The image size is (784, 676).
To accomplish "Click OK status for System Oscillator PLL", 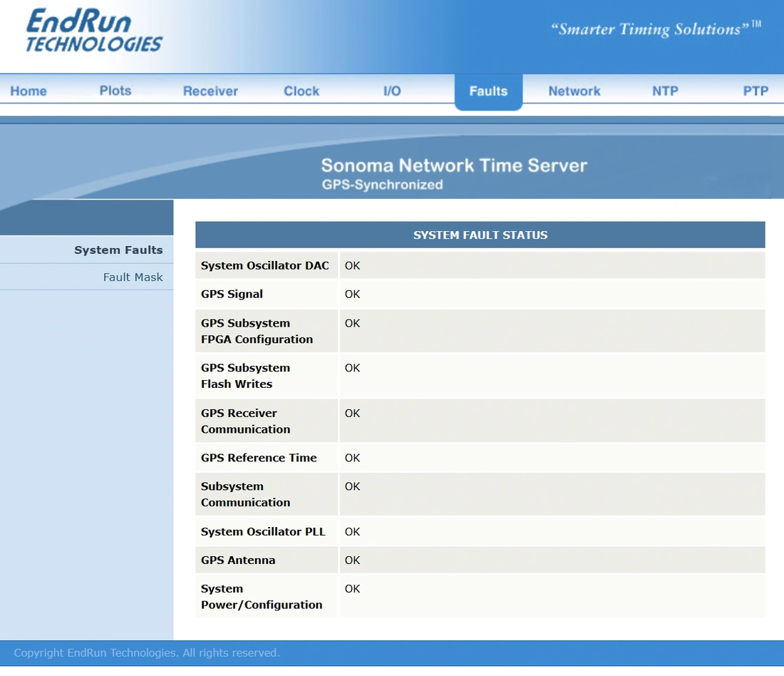I will pyautogui.click(x=353, y=531).
